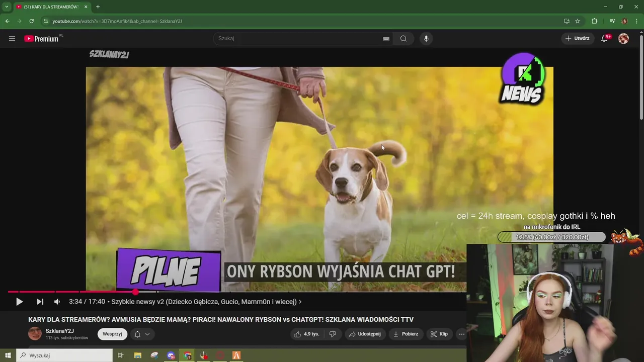Image resolution: width=644 pixels, height=362 pixels.
Task: Open a new browser tab
Action: point(98,7)
